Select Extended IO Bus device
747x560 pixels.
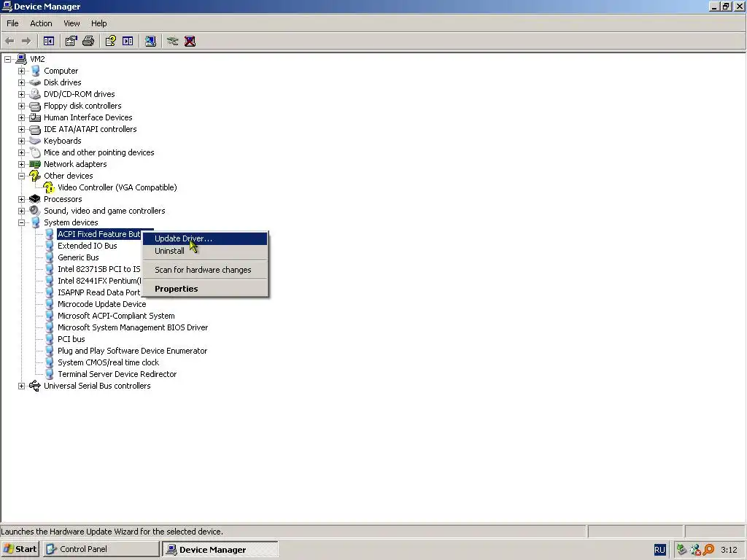point(88,246)
